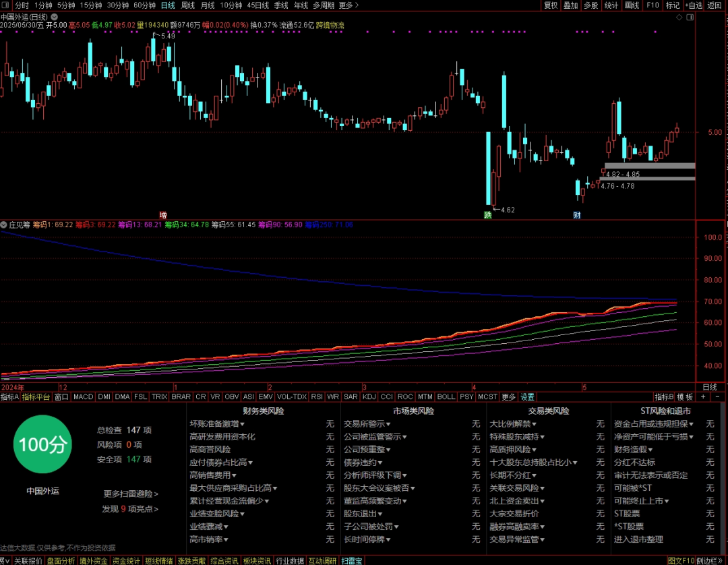Expand the 坏账准备激增 risk item arrow
This screenshot has width=728, height=565.
[x=243, y=424]
